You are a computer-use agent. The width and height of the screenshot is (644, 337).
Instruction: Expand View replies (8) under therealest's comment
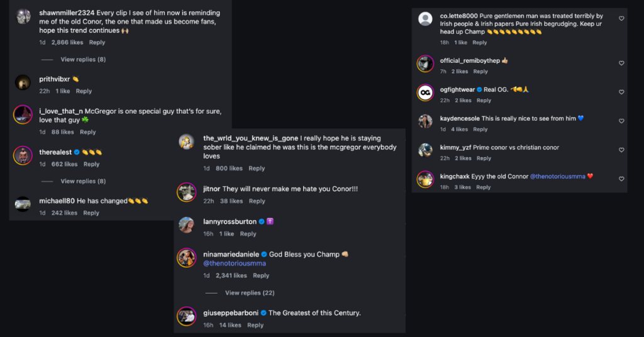click(x=82, y=182)
